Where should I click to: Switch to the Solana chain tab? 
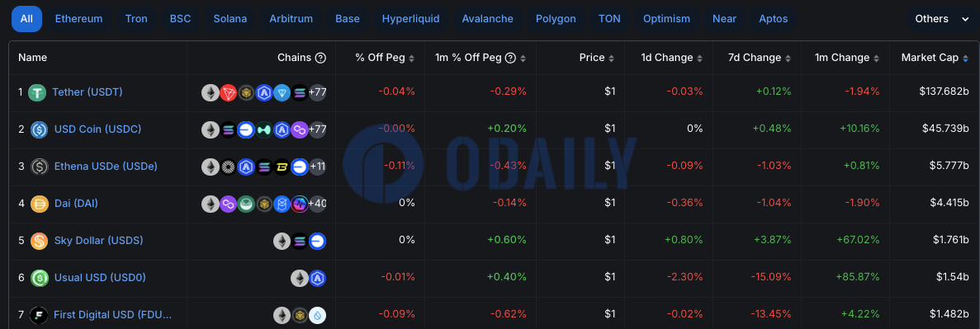point(230,19)
